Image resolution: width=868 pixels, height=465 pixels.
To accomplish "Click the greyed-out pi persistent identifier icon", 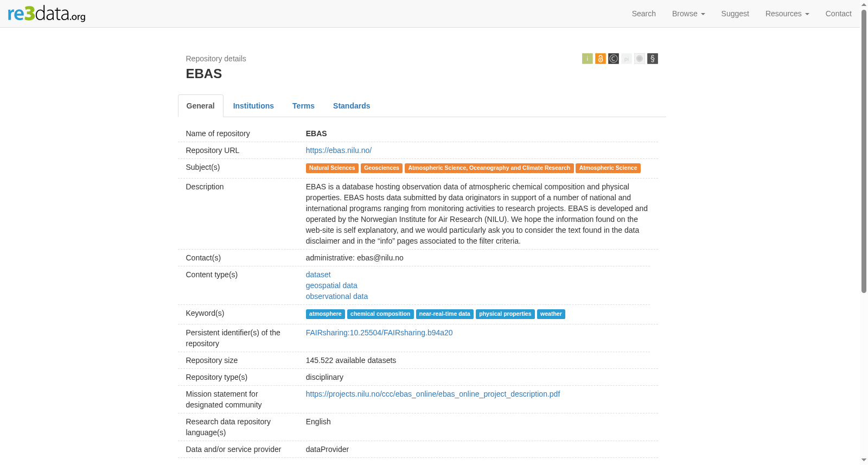I will click(x=626, y=59).
